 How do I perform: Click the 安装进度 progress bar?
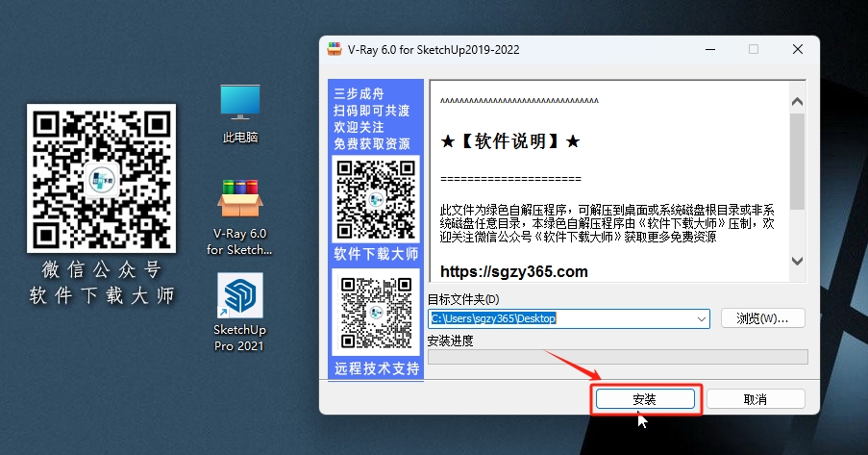(x=618, y=357)
